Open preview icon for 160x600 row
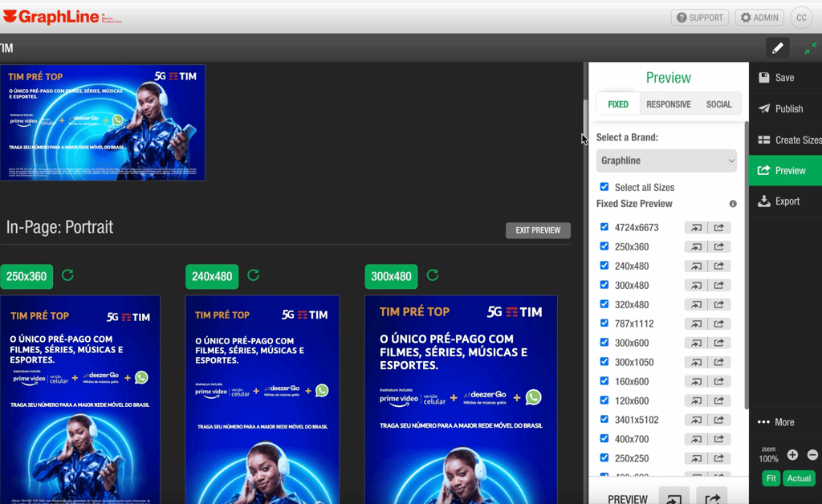822x504 pixels. point(696,381)
